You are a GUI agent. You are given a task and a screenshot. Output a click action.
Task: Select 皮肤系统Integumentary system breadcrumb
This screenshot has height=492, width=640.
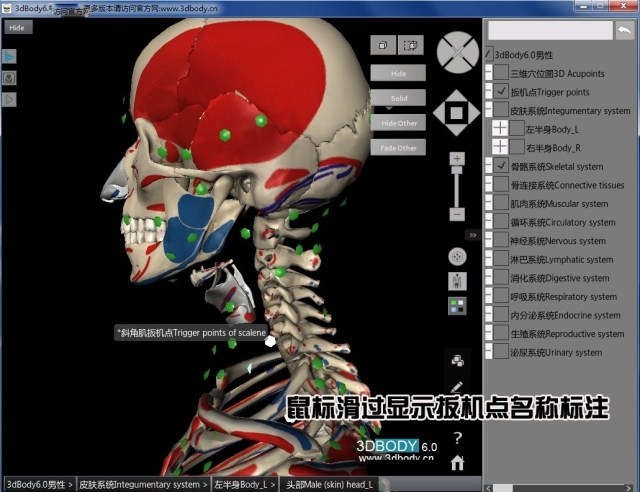[143, 484]
